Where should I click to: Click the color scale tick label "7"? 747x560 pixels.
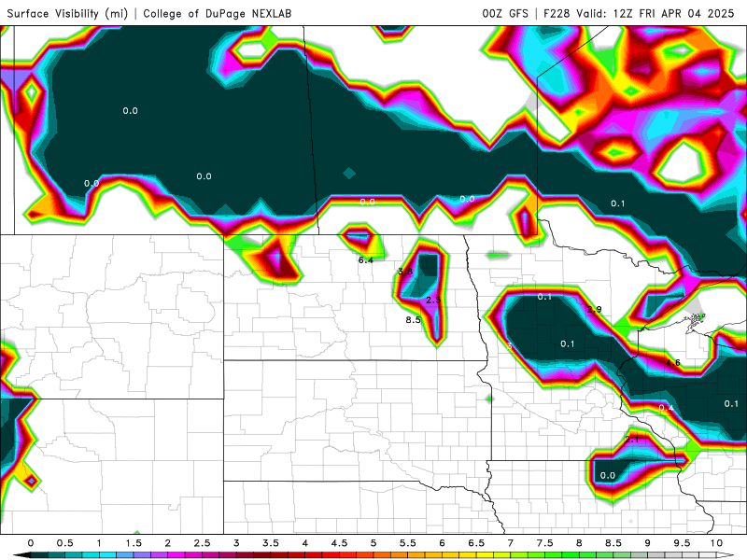[511, 543]
